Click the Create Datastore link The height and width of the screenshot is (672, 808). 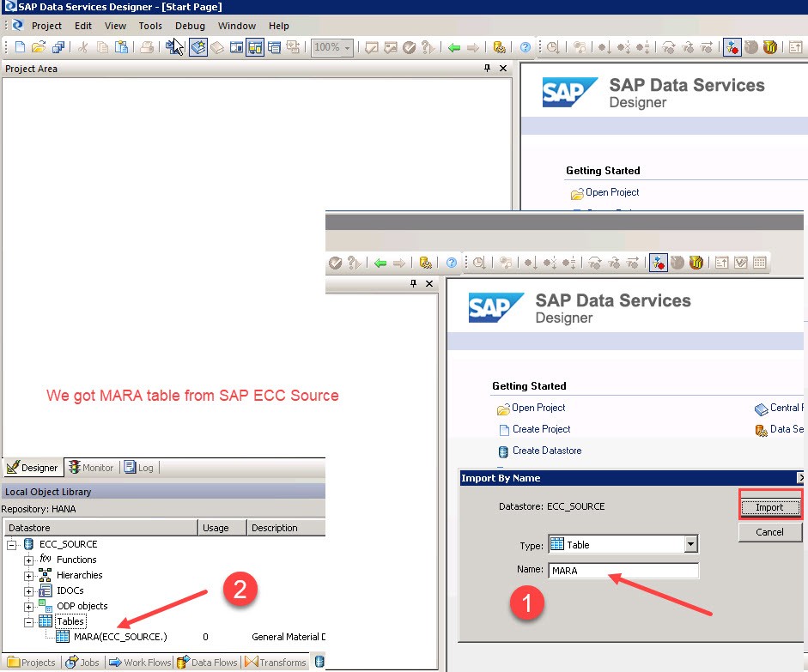pos(547,451)
